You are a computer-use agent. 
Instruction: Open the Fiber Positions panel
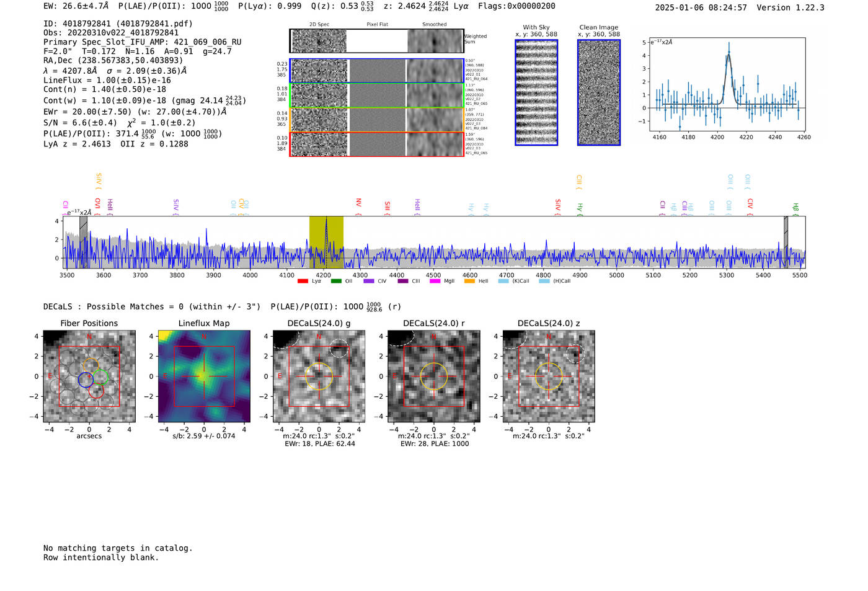pyautogui.click(x=89, y=376)
